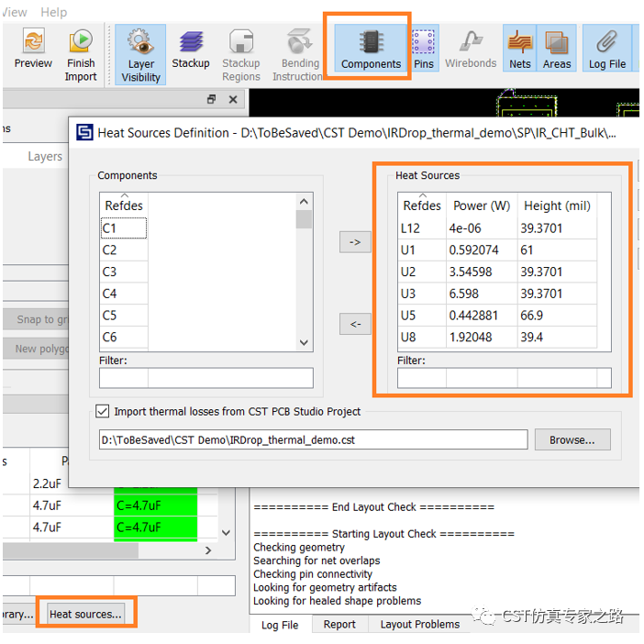Click Heat Sources Power filter field
This screenshot has width=644, height=644.
482,378
